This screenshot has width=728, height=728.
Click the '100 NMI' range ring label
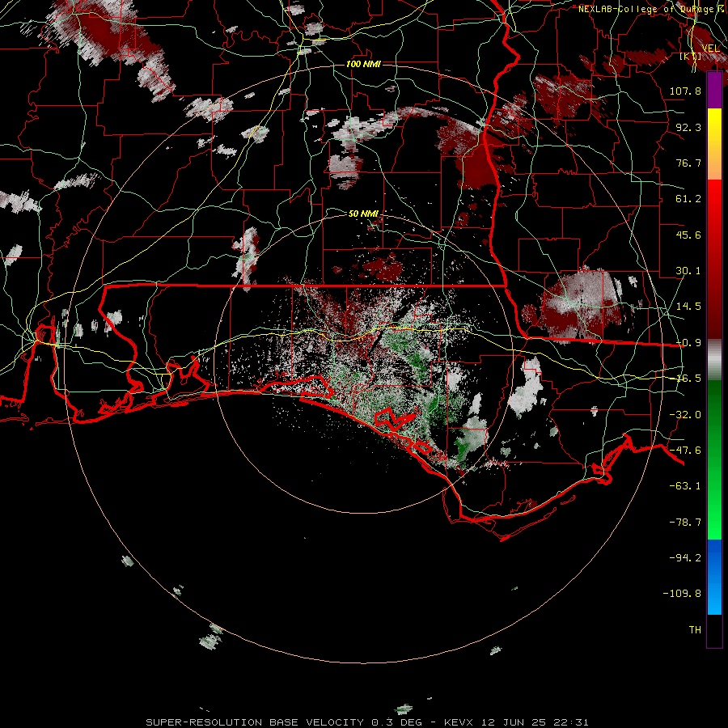tap(363, 64)
